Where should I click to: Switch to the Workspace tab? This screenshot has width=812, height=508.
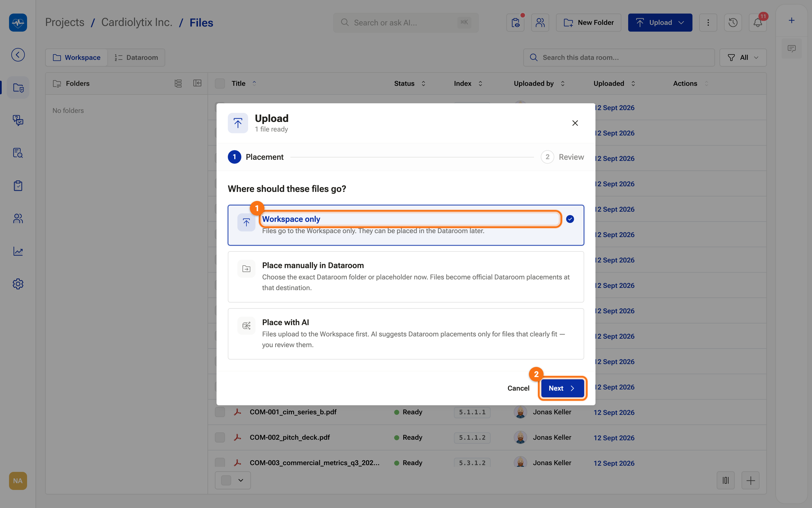(76, 58)
